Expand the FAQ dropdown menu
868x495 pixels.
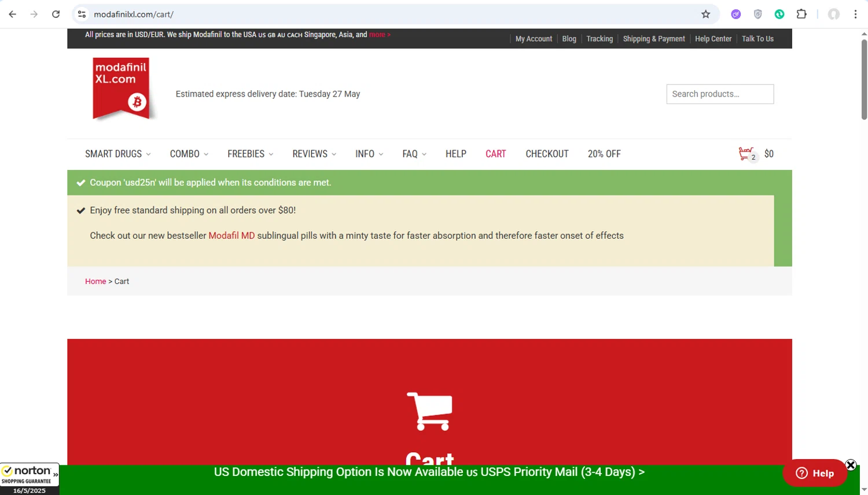pos(414,154)
